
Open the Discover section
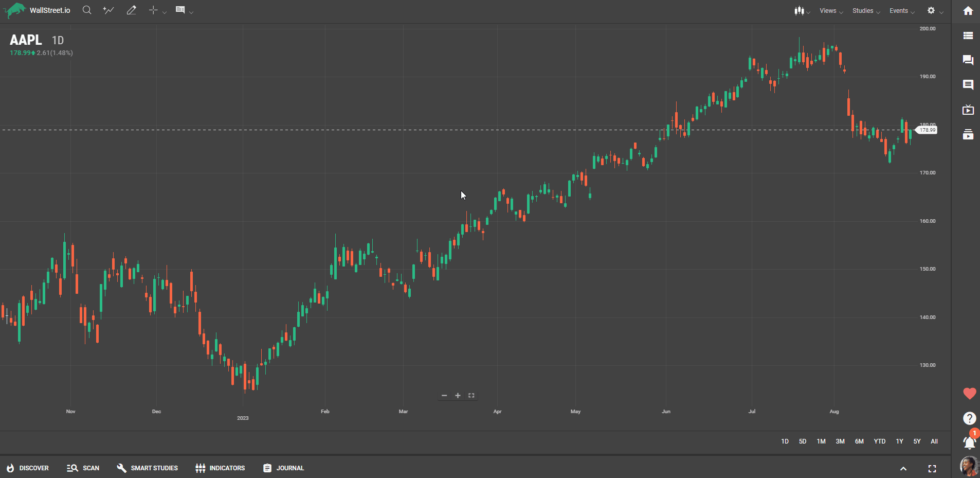(x=28, y=468)
